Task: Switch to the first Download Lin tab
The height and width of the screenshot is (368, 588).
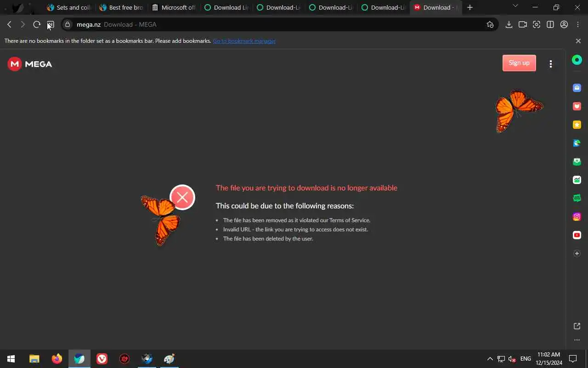Action: tap(226, 7)
